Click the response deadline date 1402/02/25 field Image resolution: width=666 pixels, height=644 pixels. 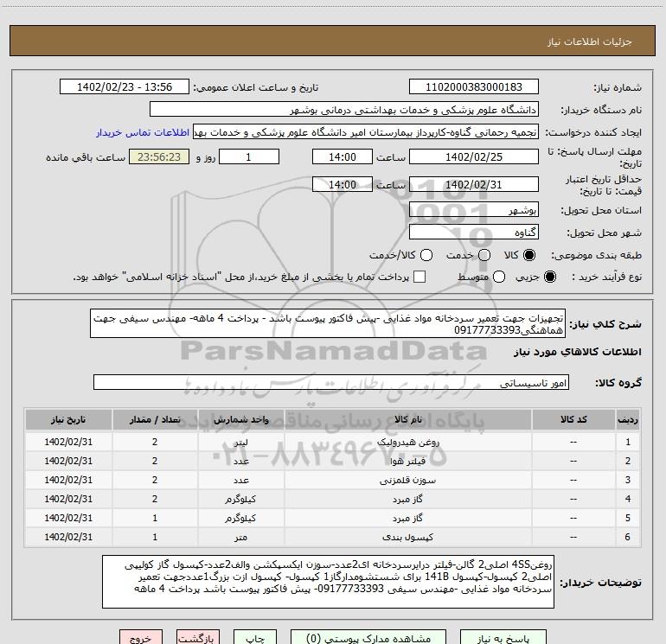(473, 157)
